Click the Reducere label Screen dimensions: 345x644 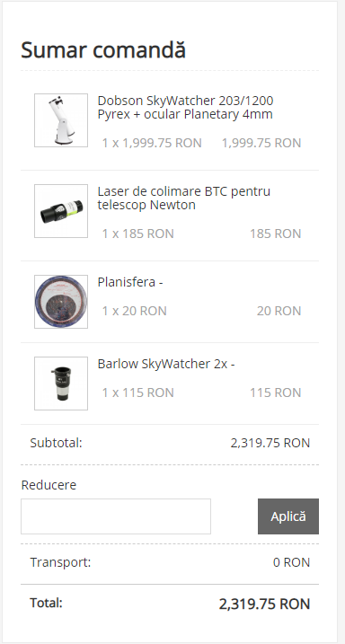pyautogui.click(x=49, y=485)
